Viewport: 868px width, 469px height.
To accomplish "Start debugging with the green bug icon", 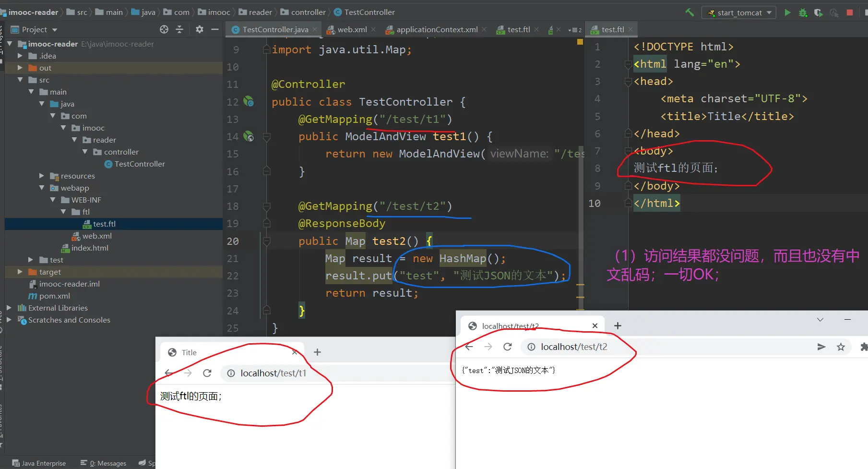I will 803,12.
